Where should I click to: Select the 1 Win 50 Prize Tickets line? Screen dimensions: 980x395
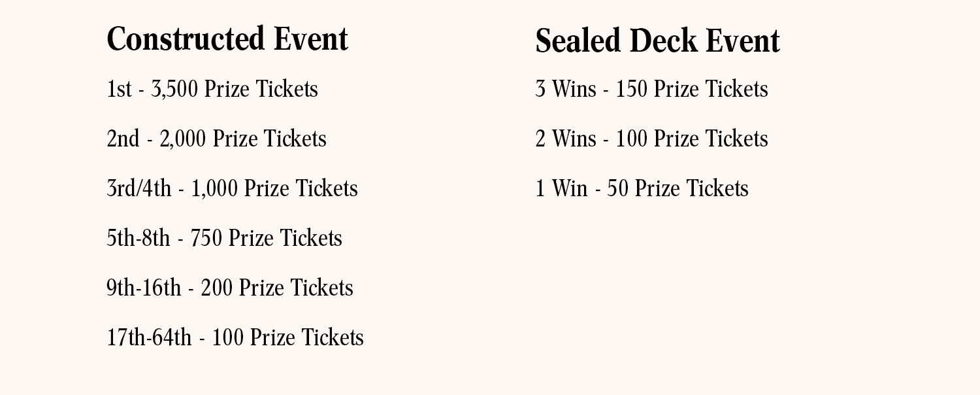coord(642,188)
